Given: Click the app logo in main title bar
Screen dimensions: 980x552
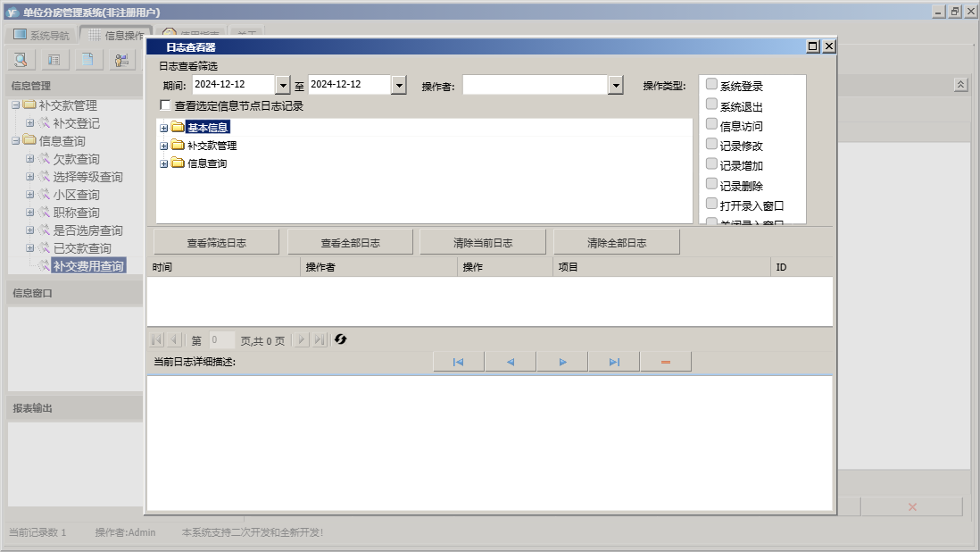Looking at the screenshot, I should pyautogui.click(x=12, y=12).
